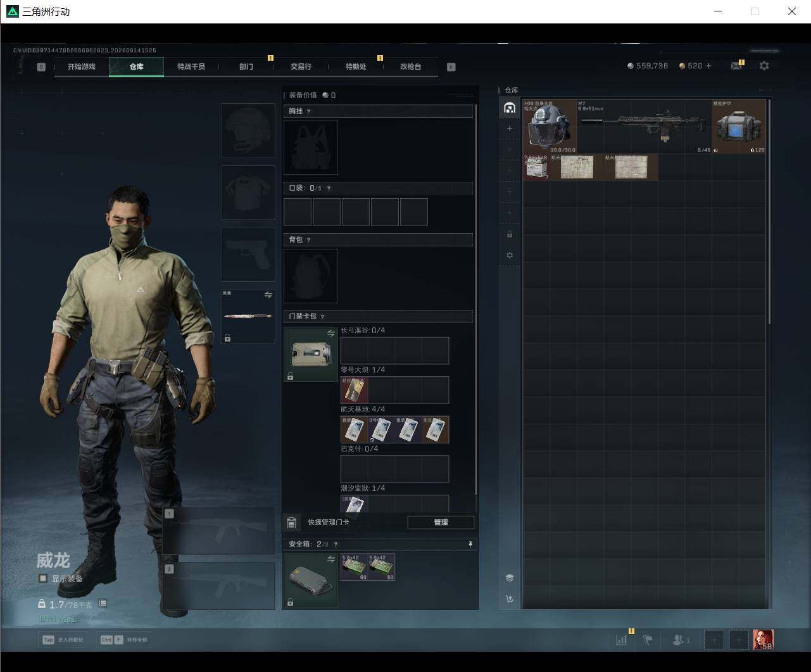Screen dimensions: 811x672
Task: Select primary weapon slot 2
Action: click(x=219, y=586)
